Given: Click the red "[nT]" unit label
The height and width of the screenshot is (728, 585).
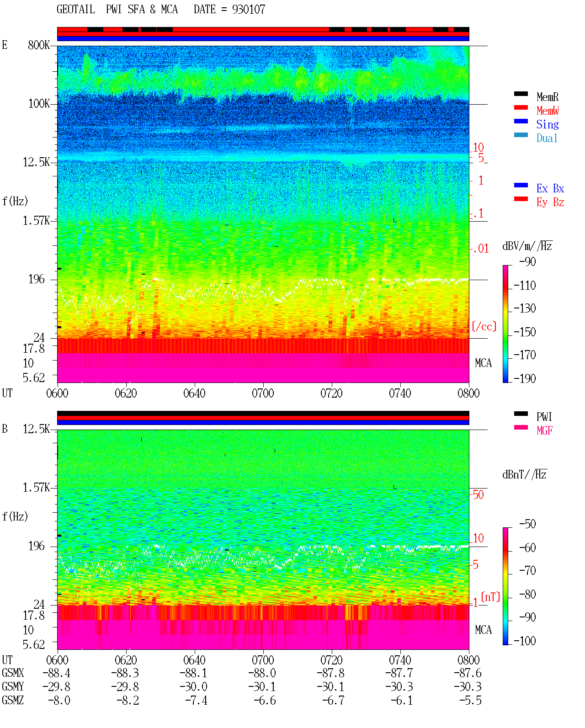Looking at the screenshot, I should [x=491, y=597].
